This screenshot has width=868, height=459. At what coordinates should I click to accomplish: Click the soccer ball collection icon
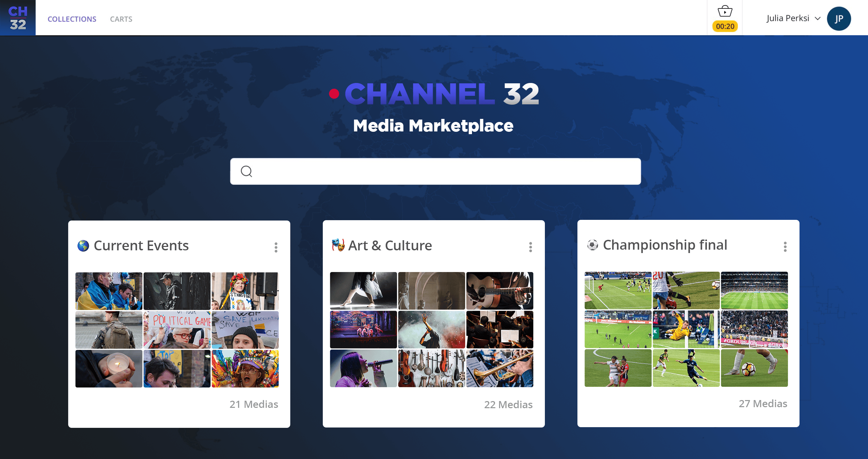click(x=592, y=245)
